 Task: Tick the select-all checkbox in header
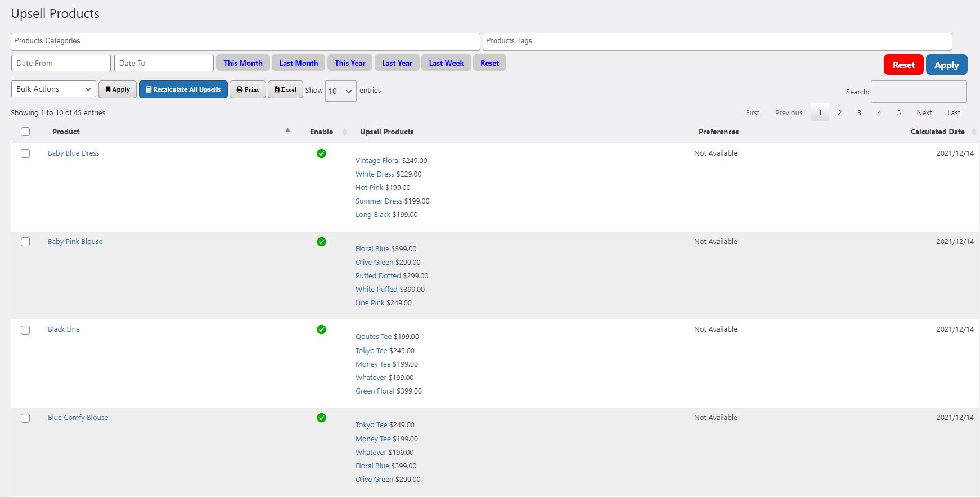click(25, 132)
